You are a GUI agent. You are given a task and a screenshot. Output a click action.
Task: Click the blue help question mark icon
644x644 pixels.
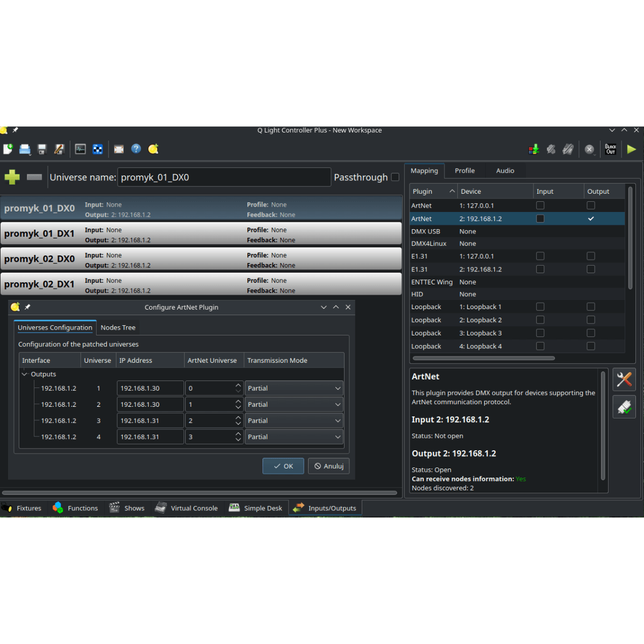point(136,149)
